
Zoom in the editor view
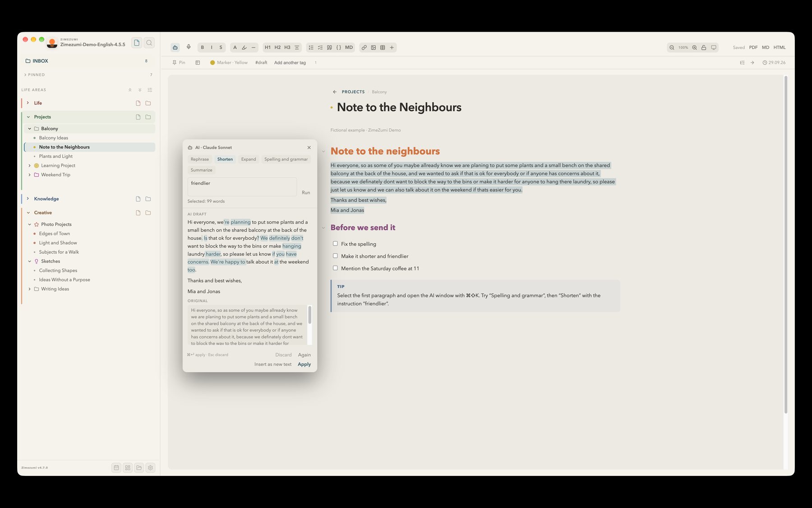pos(695,47)
